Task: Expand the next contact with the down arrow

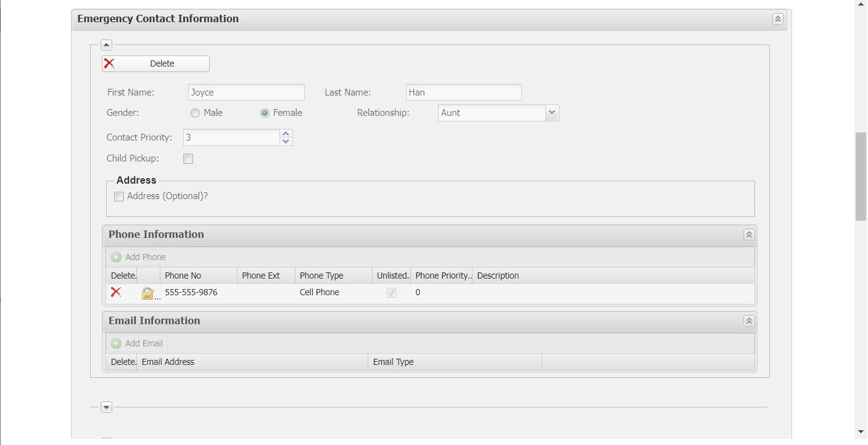Action: [106, 407]
